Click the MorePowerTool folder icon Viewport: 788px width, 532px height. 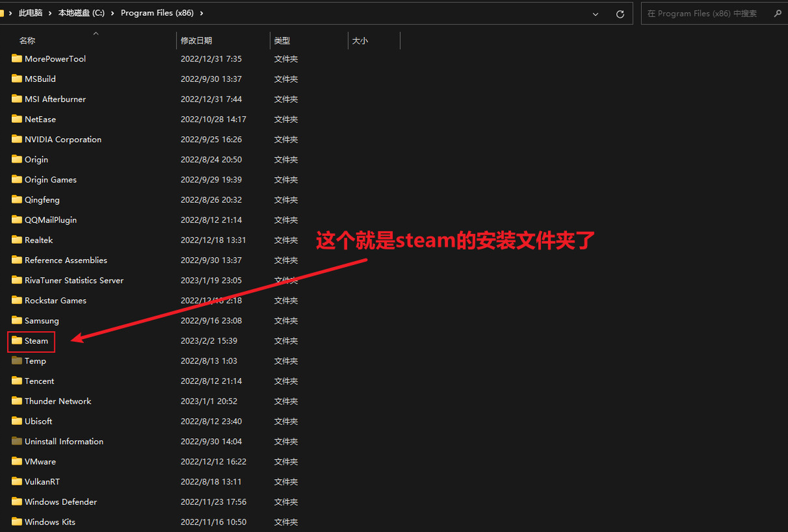click(x=17, y=59)
